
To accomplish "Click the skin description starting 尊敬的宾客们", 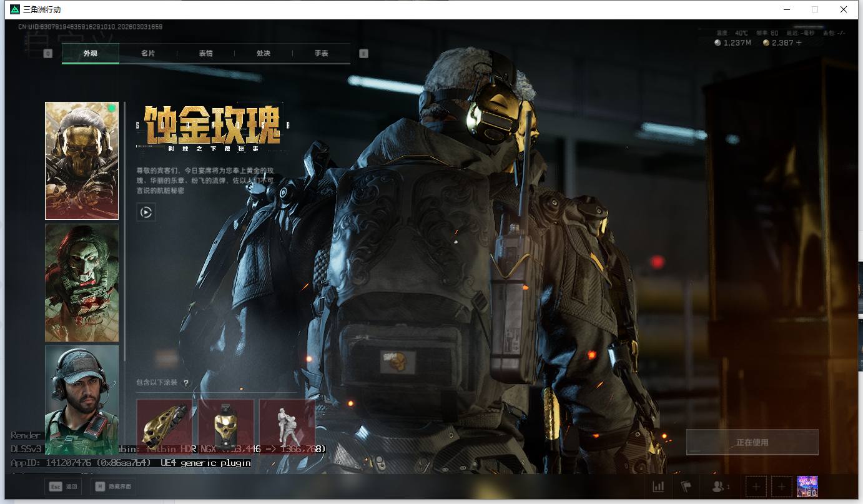I will coord(205,180).
